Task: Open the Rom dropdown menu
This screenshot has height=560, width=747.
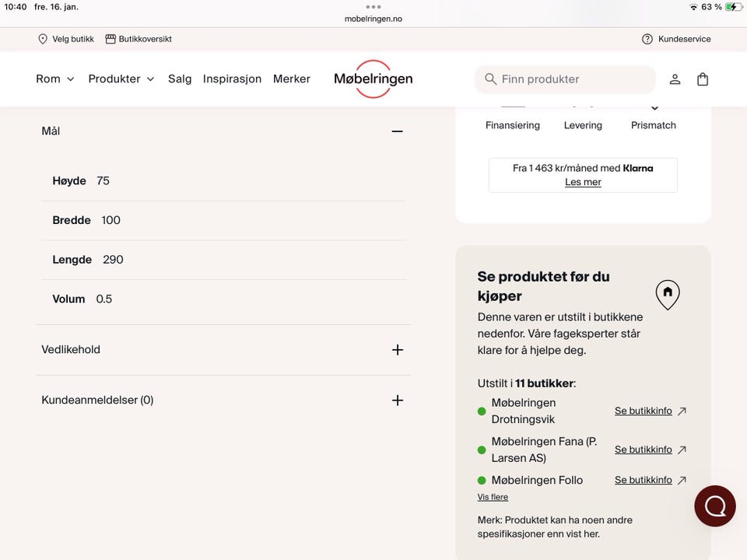Action: click(54, 79)
